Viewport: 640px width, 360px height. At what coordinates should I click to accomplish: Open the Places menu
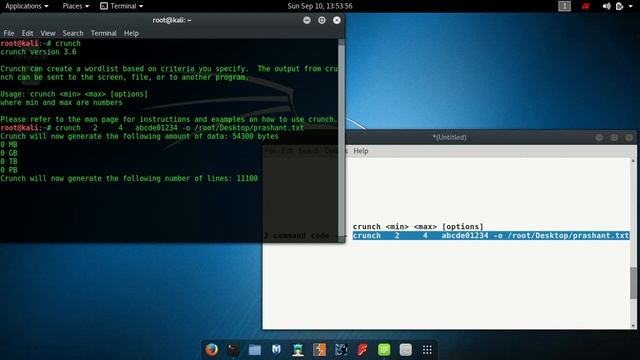(x=76, y=6)
